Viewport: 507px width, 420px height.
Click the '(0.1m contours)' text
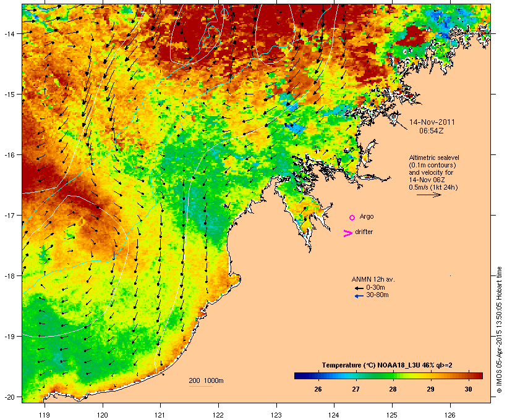(x=432, y=165)
